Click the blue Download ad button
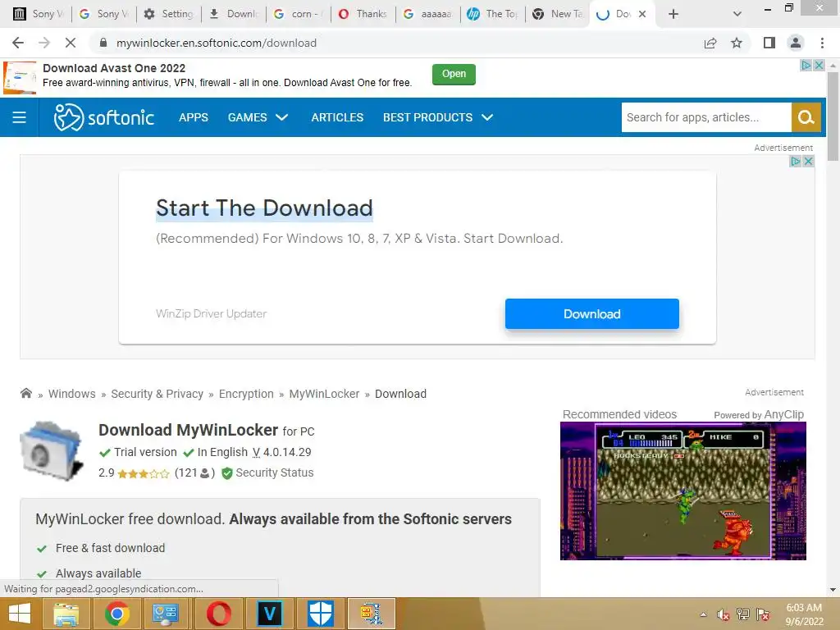Screen dimensions: 840x630 [x=592, y=314]
